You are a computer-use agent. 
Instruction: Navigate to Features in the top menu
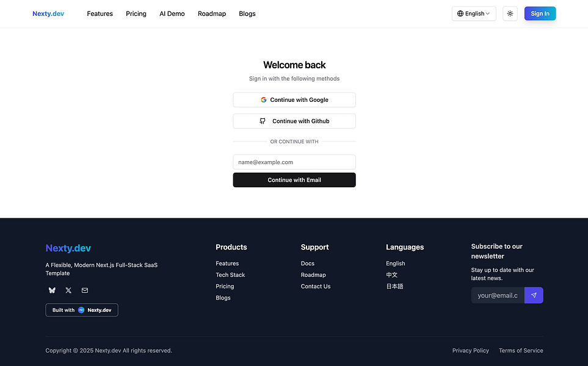click(100, 13)
